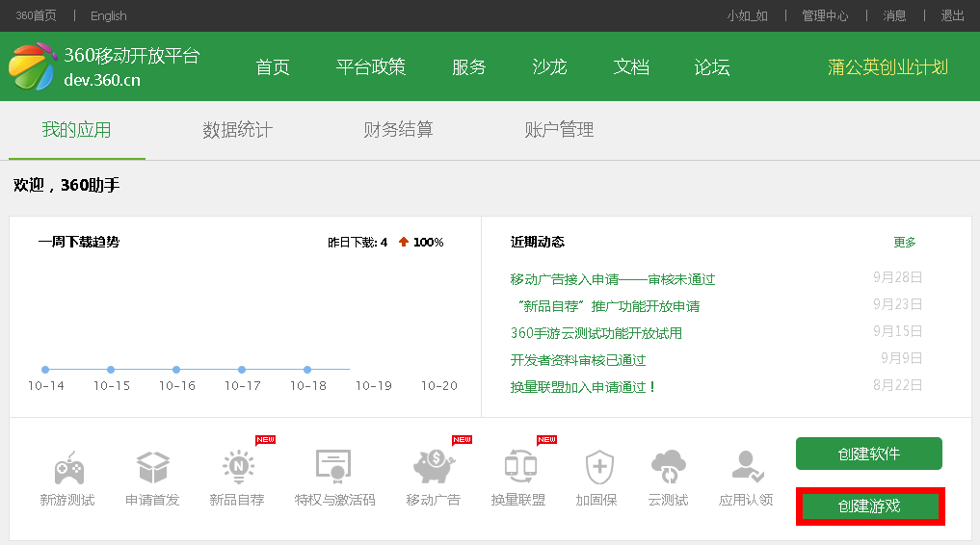
Task: Open 更多 recent news link
Action: [x=905, y=243]
